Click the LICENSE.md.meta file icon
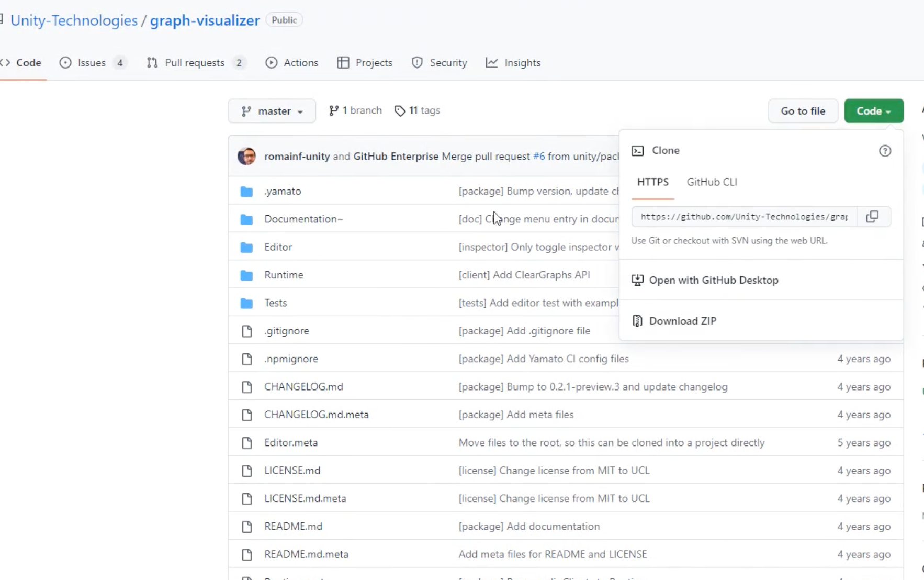 click(x=247, y=498)
